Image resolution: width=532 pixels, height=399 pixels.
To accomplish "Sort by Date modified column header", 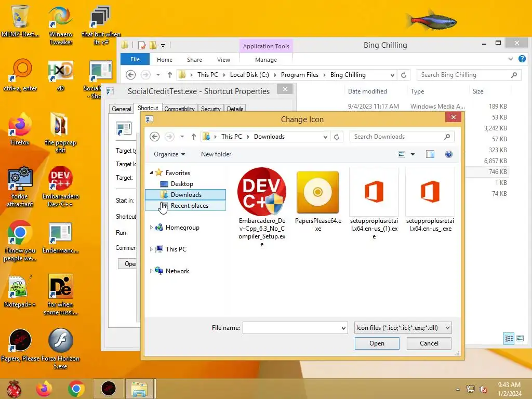I will pyautogui.click(x=367, y=91).
